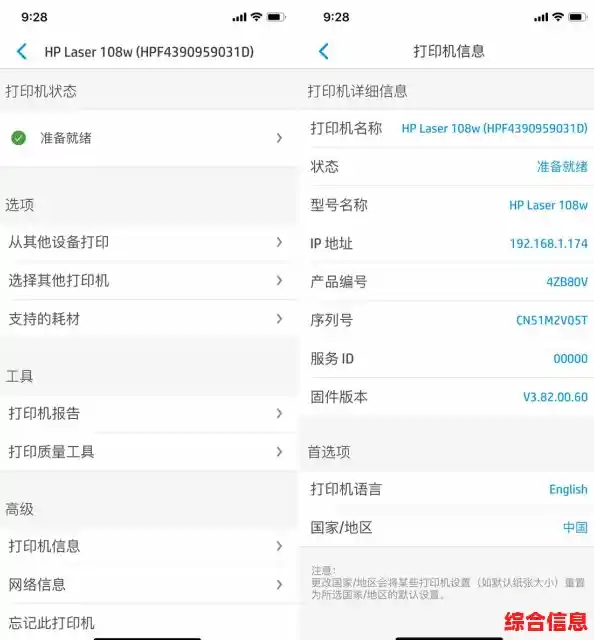Open 从其他设备打印 option

click(x=149, y=242)
